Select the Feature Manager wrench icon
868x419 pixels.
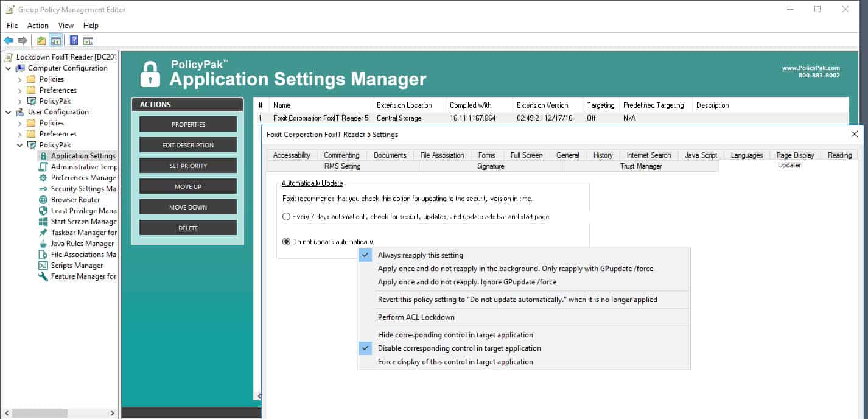coord(43,276)
